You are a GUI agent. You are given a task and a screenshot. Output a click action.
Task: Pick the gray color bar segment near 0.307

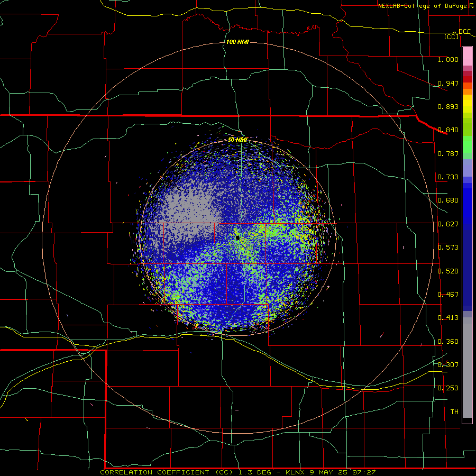click(x=467, y=368)
